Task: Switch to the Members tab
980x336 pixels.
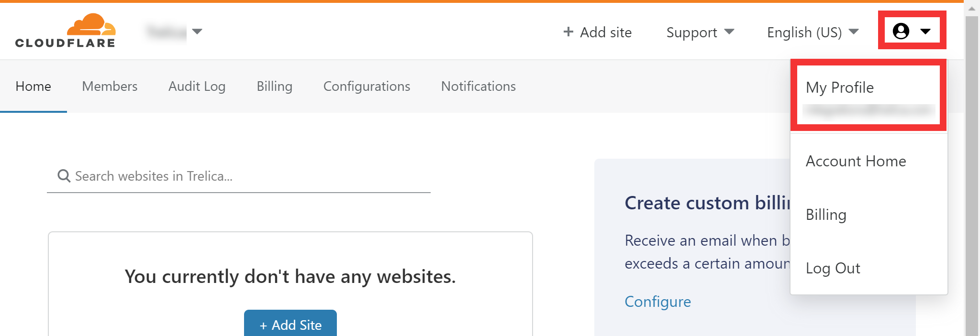Action: [110, 86]
